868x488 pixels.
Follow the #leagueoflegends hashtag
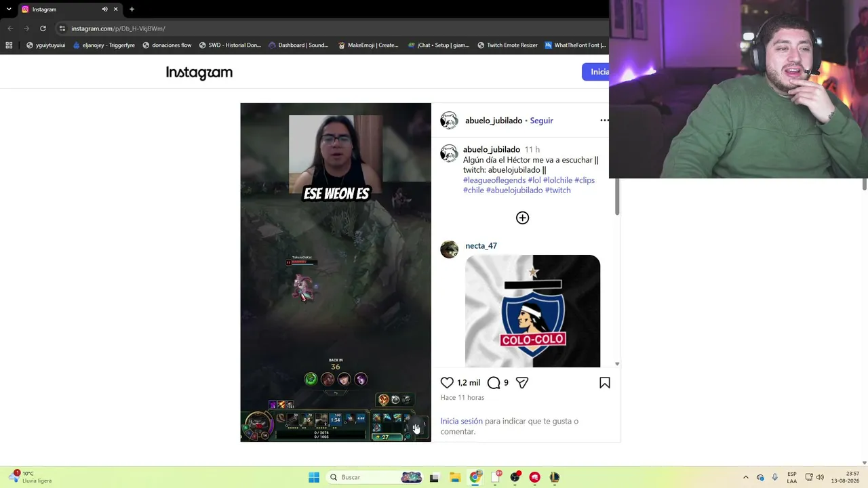coord(494,180)
